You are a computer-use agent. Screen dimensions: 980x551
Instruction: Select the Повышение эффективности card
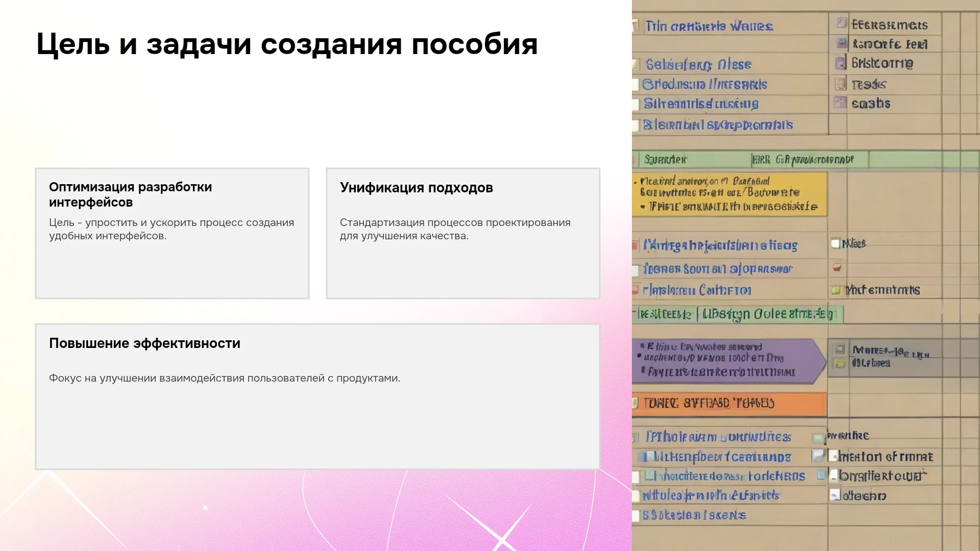[317, 396]
